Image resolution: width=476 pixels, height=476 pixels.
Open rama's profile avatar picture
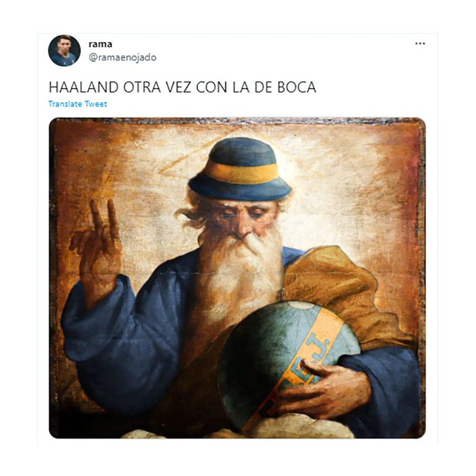[x=64, y=51]
